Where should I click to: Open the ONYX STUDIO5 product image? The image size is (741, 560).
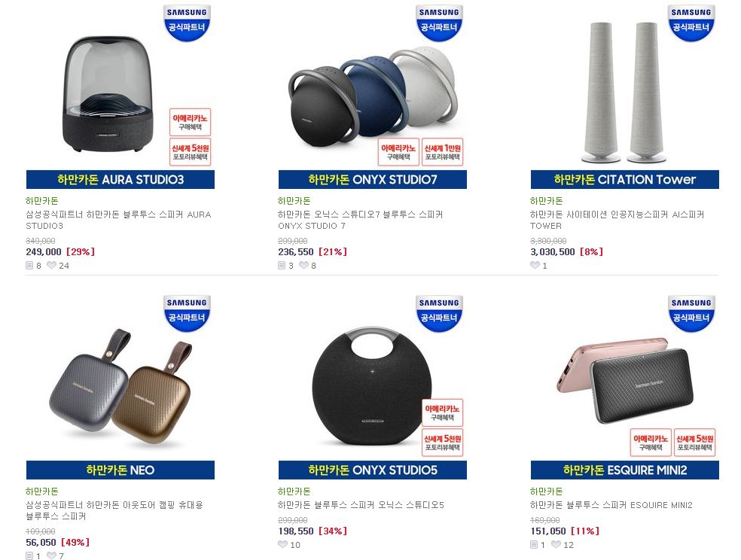[373, 385]
